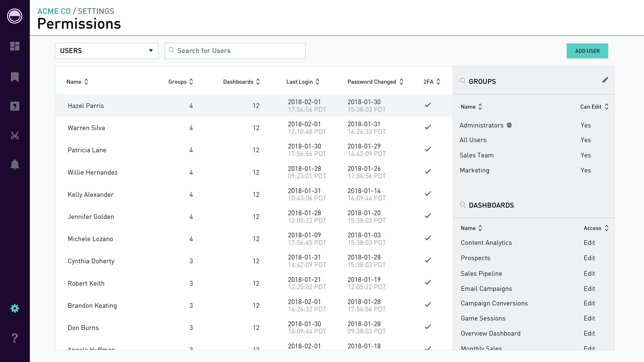Open the Prospects dashboard entry
644x362 pixels.
click(x=475, y=258)
